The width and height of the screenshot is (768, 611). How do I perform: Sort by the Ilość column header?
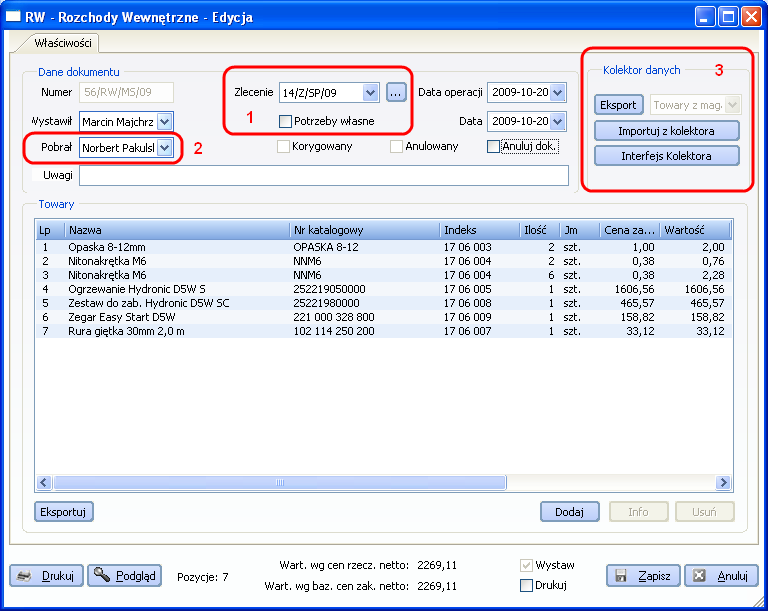point(540,230)
